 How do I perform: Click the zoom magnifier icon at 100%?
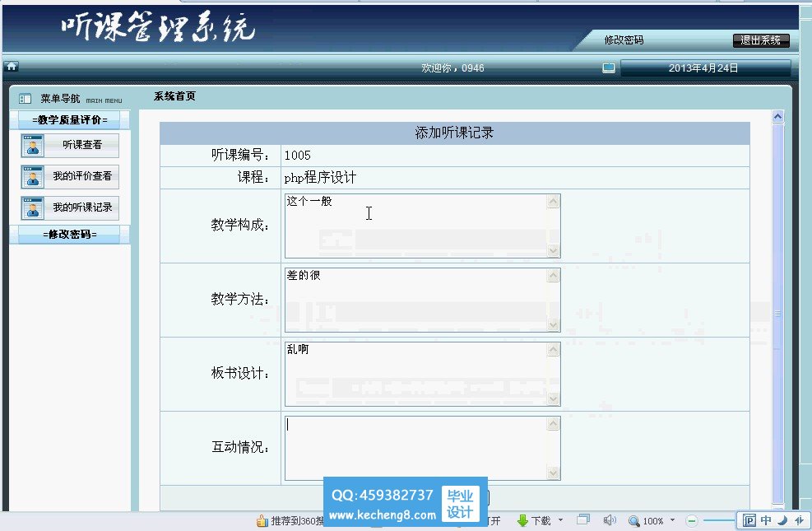point(633,520)
